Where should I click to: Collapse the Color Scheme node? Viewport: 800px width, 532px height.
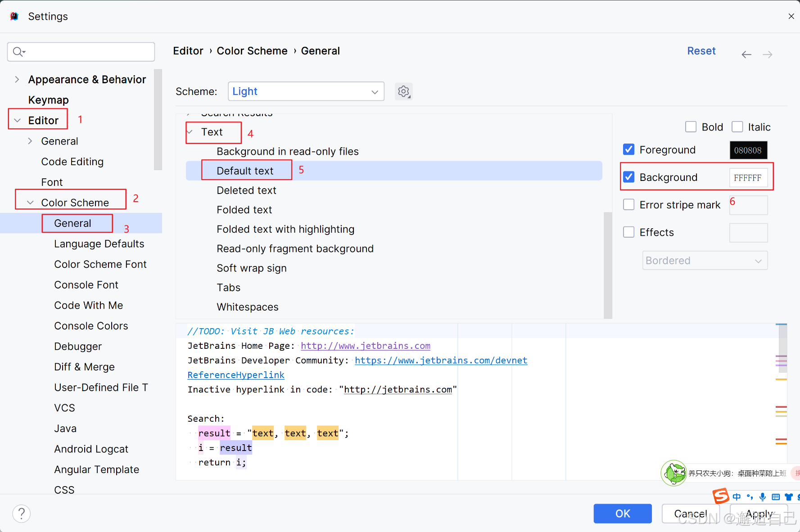click(x=30, y=203)
